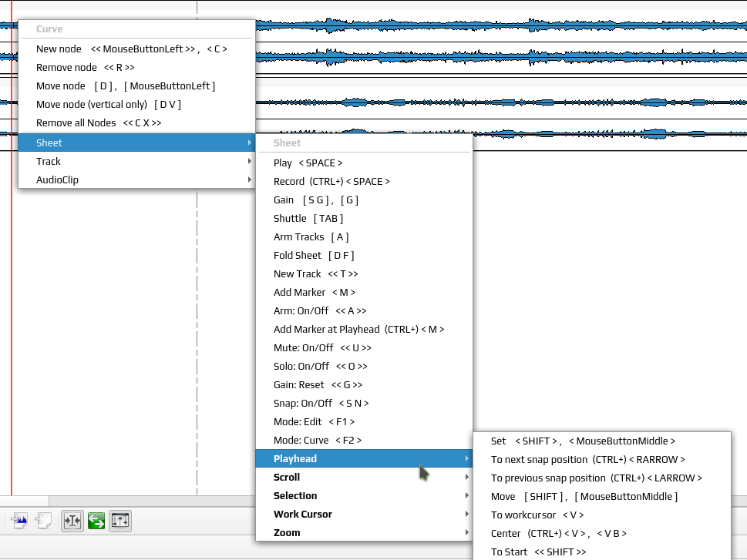747x560 pixels.
Task: Open the Track submenu
Action: pyautogui.click(x=136, y=162)
